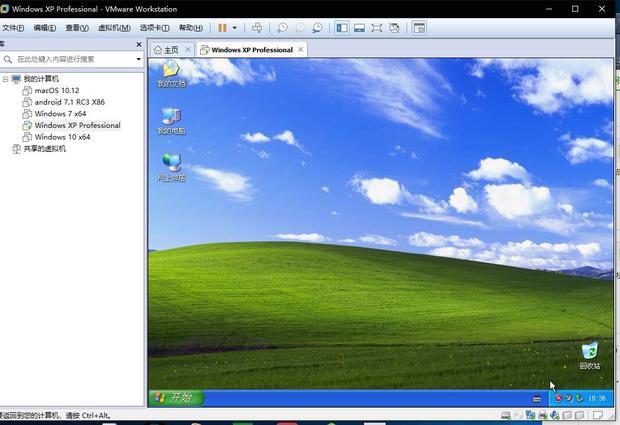This screenshot has height=425, width=620.
Task: Toggle the library sidebar view button
Action: click(x=341, y=28)
